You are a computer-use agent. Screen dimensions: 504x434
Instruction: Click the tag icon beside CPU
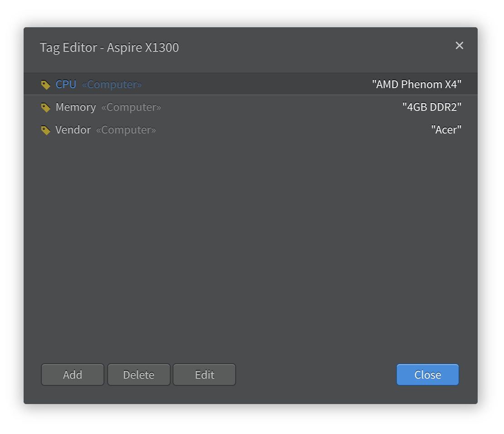tap(46, 85)
